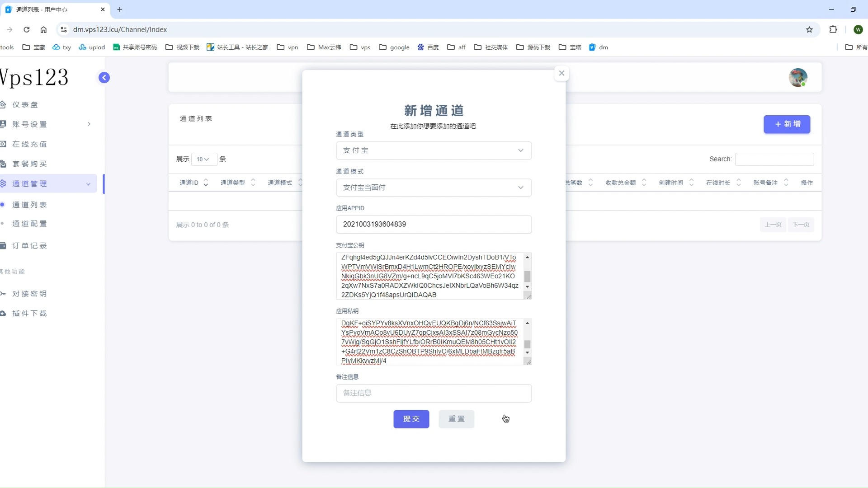Select 通道列表 submenu item
Screen dimensions: 868x488
[x=29, y=205]
